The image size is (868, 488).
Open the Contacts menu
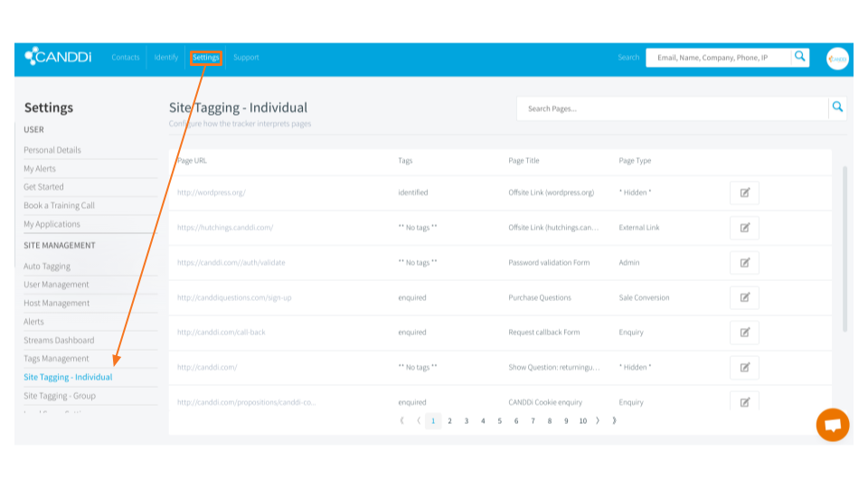pos(125,57)
